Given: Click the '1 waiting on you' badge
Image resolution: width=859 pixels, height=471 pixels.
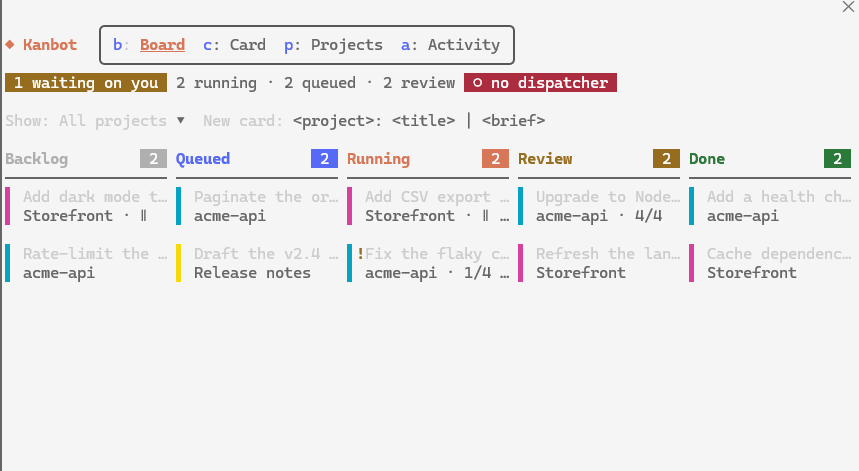Looking at the screenshot, I should coord(86,83).
